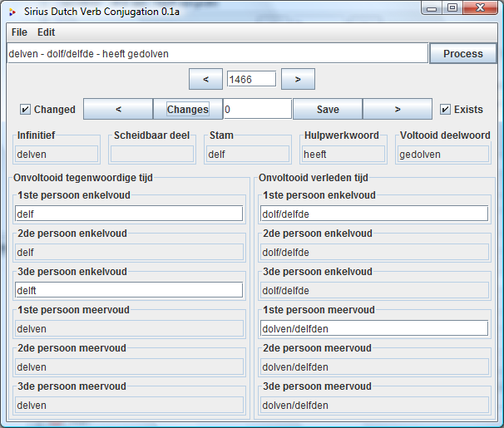
Task: Click present tense 2de persoon meervoud field
Action: [129, 367]
